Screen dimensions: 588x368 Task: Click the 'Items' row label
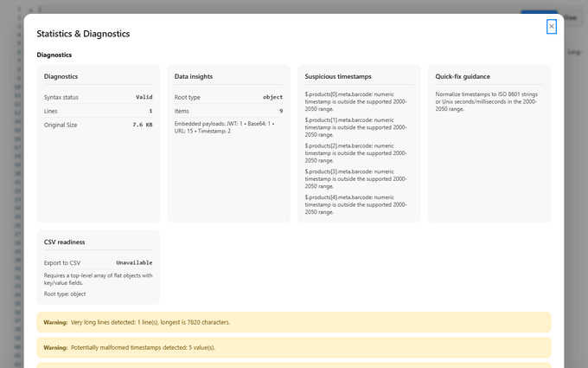(x=182, y=111)
